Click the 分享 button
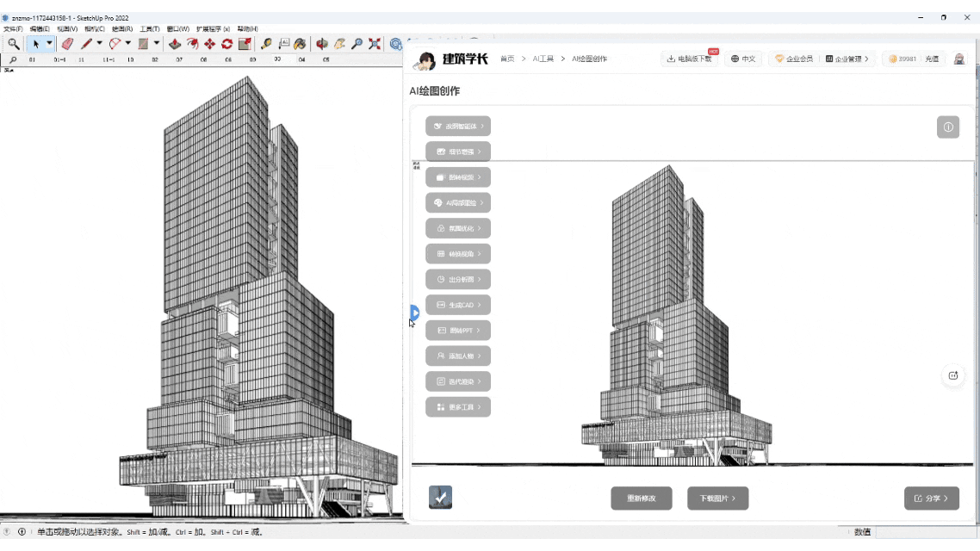The height and width of the screenshot is (551, 980). point(931,498)
